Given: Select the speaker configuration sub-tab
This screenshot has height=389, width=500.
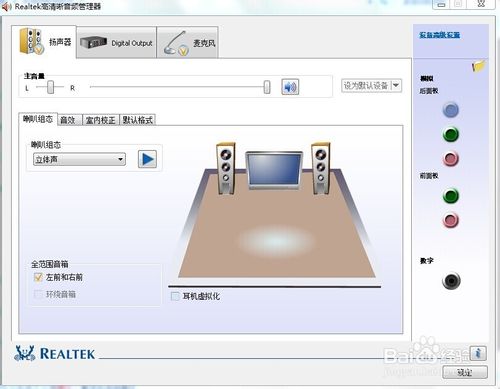Looking at the screenshot, I should (x=38, y=119).
